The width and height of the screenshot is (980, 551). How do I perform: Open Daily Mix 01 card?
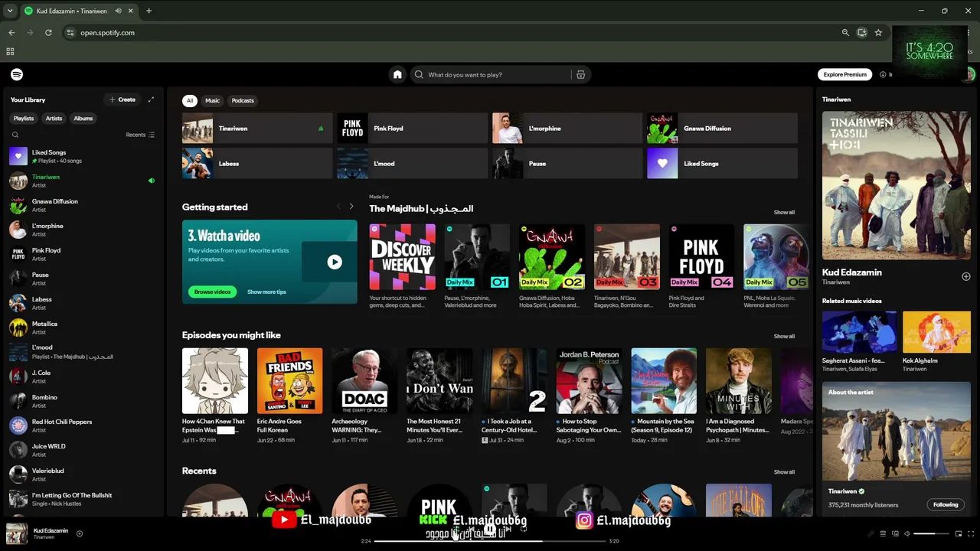[x=477, y=266]
